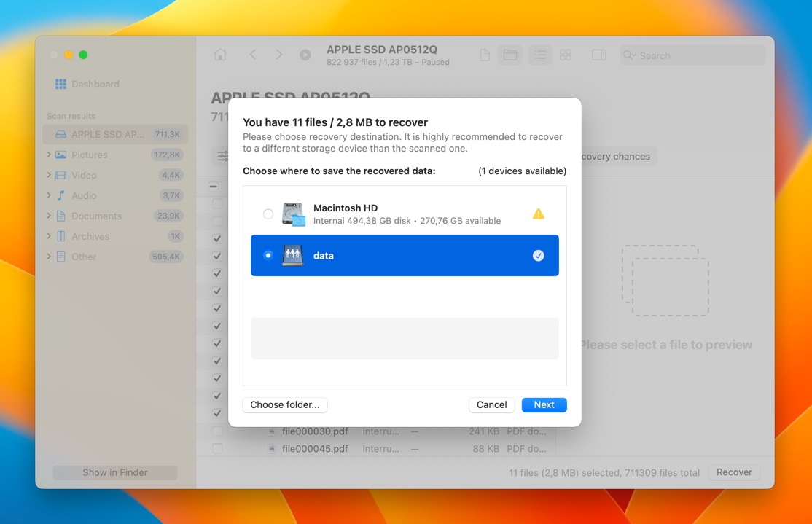Select APPLE SSD AP… scan result
This screenshot has width=812, height=524.
pos(115,134)
